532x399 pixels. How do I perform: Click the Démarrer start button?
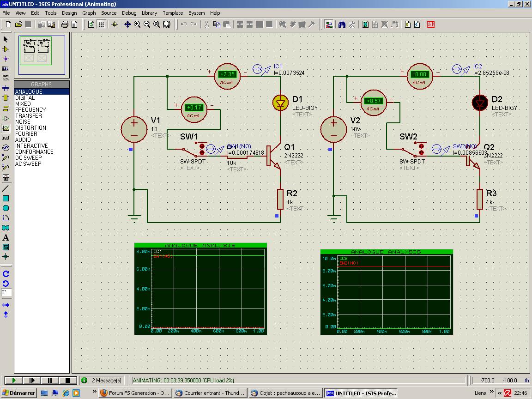click(x=18, y=393)
